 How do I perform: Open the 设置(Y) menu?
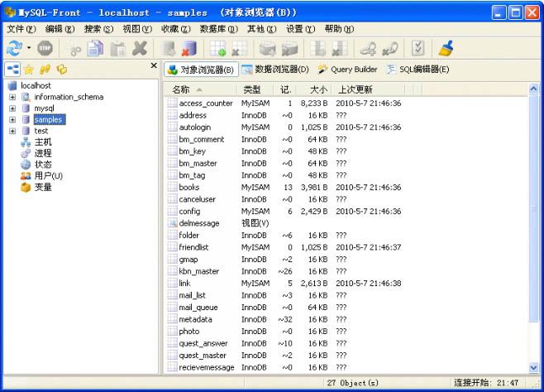300,29
